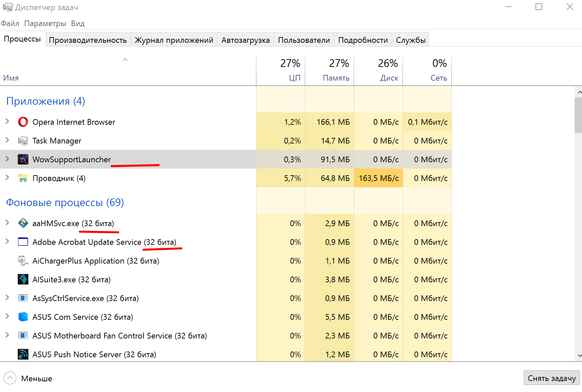Click the Проводник folder icon
The width and height of the screenshot is (582, 392).
23,178
